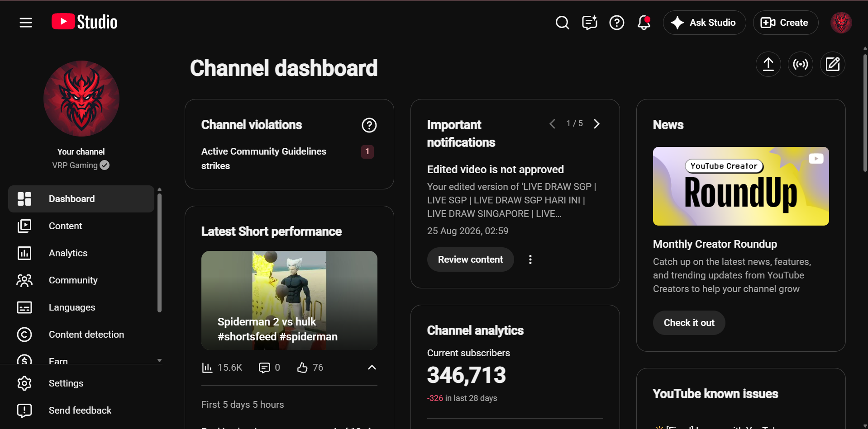
Task: Open Languages in the sidebar
Action: coord(81,307)
